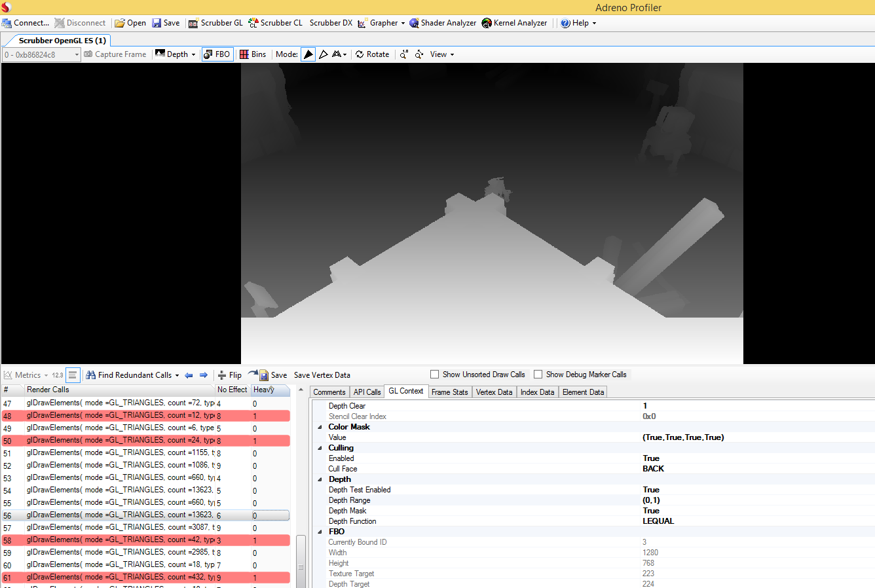Open Scrubber GL view
875x588 pixels.
coord(215,23)
